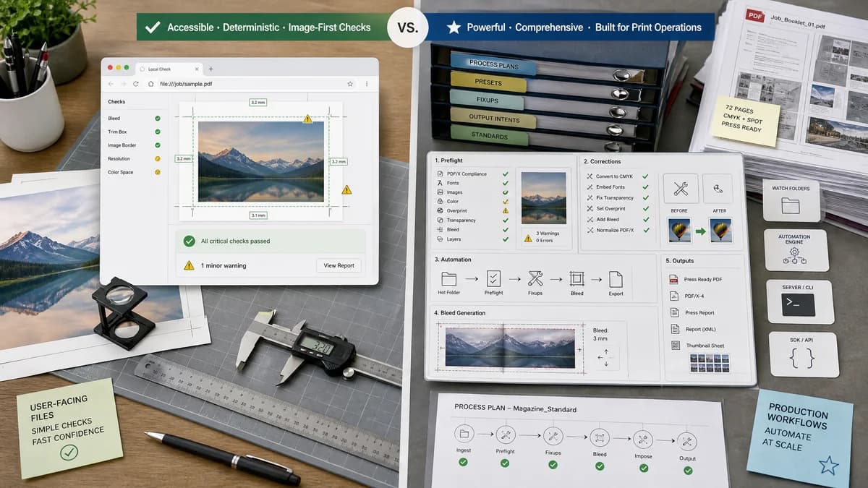Viewport: 868px width, 488px height.
Task: Click Embed Fonts in Corrections
Action: pyautogui.click(x=618, y=187)
